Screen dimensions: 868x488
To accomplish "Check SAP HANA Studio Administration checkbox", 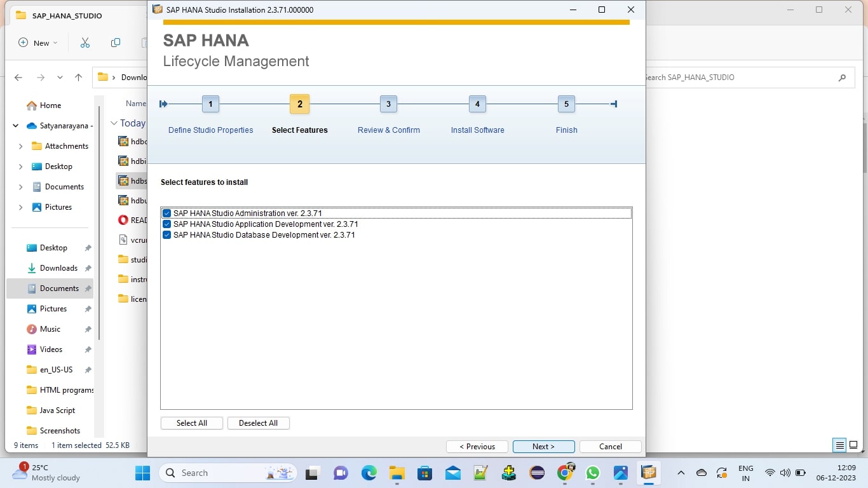I will pos(167,213).
